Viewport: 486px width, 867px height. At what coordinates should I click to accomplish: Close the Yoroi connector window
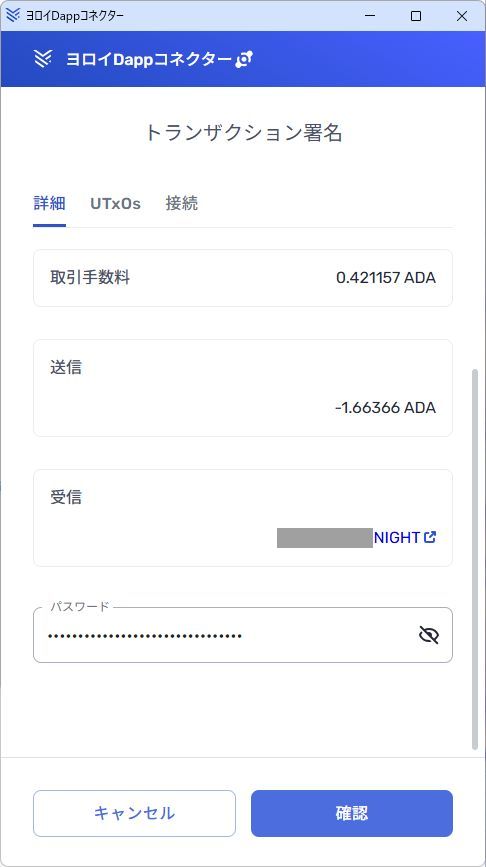tap(462, 16)
